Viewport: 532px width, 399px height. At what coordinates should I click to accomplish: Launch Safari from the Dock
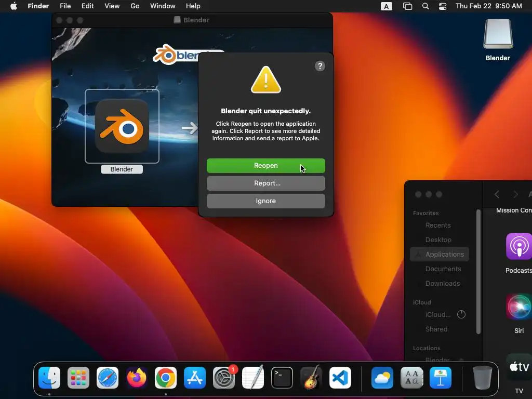(108, 378)
